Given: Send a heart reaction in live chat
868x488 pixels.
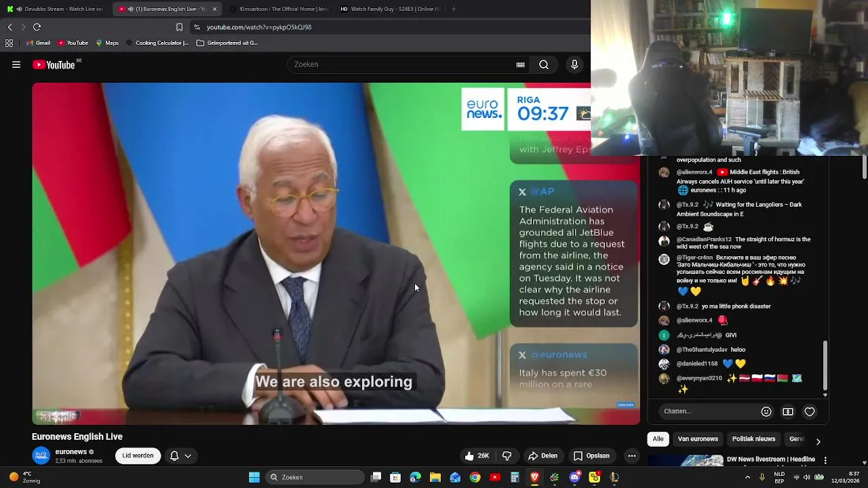Looking at the screenshot, I should [x=810, y=411].
